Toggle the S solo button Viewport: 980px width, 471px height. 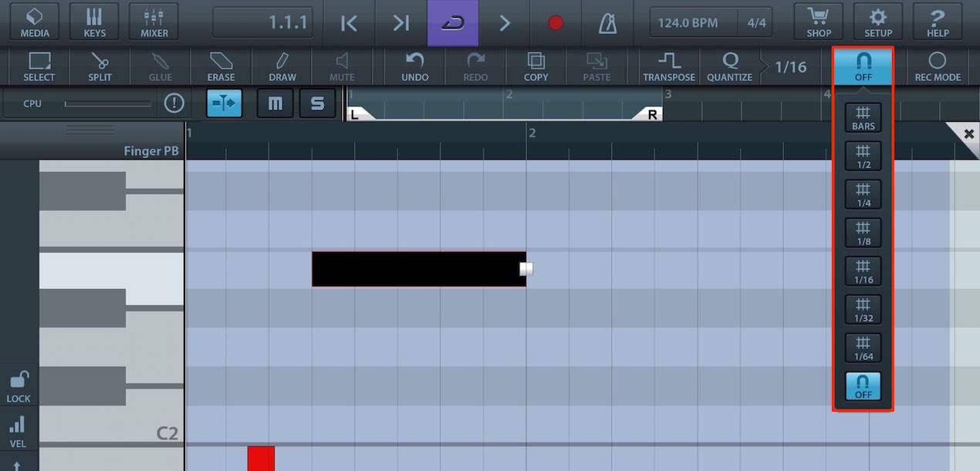pos(318,103)
